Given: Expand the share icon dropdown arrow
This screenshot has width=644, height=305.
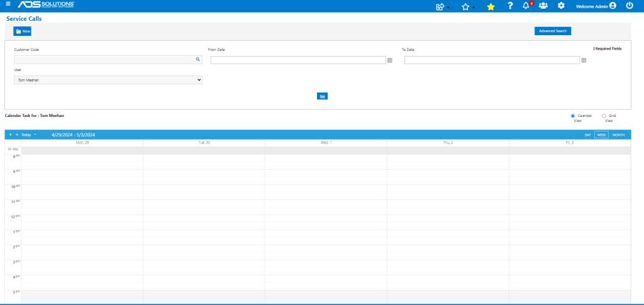Looking at the screenshot, I should coord(448,7).
